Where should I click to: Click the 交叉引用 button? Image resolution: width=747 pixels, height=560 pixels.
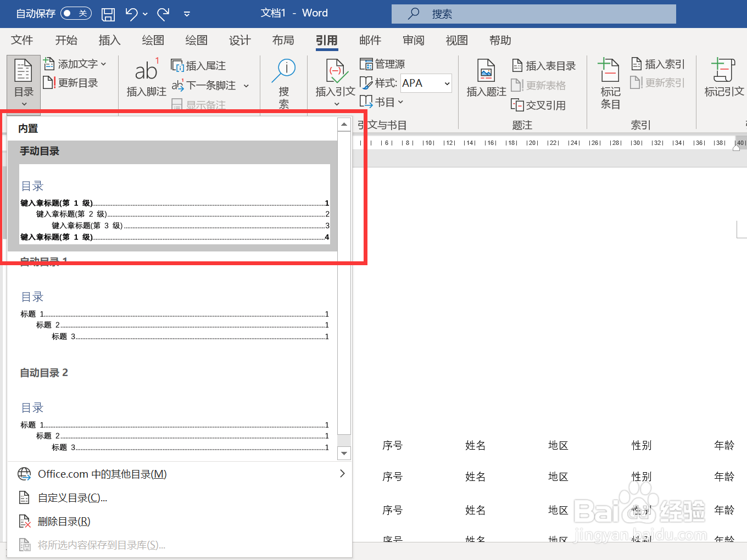[x=538, y=105]
